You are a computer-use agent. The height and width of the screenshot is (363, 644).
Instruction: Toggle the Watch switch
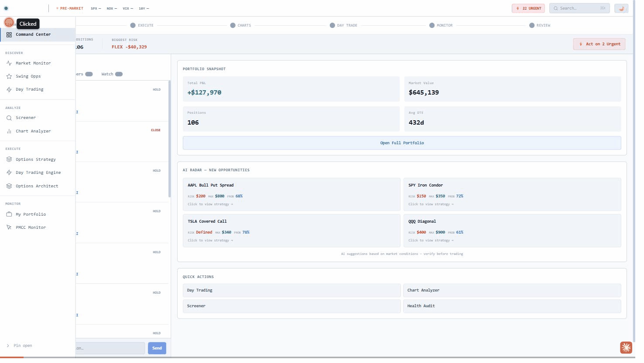point(119,74)
